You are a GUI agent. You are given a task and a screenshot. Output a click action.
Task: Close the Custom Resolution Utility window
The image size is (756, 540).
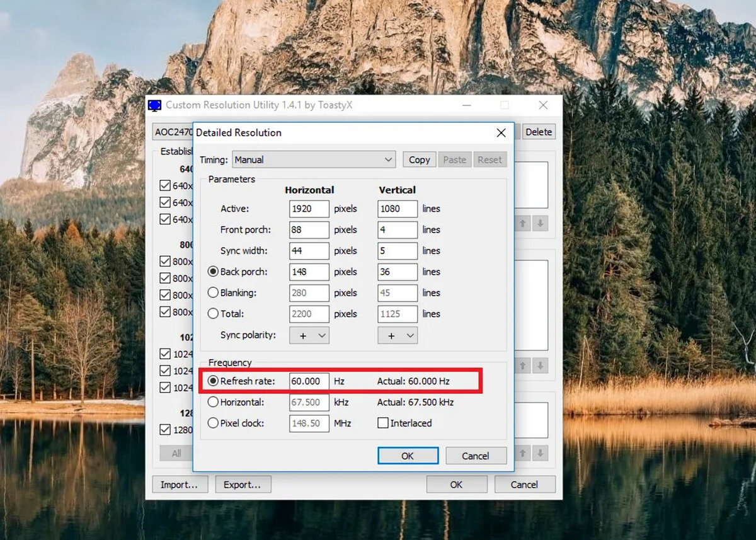click(x=543, y=105)
